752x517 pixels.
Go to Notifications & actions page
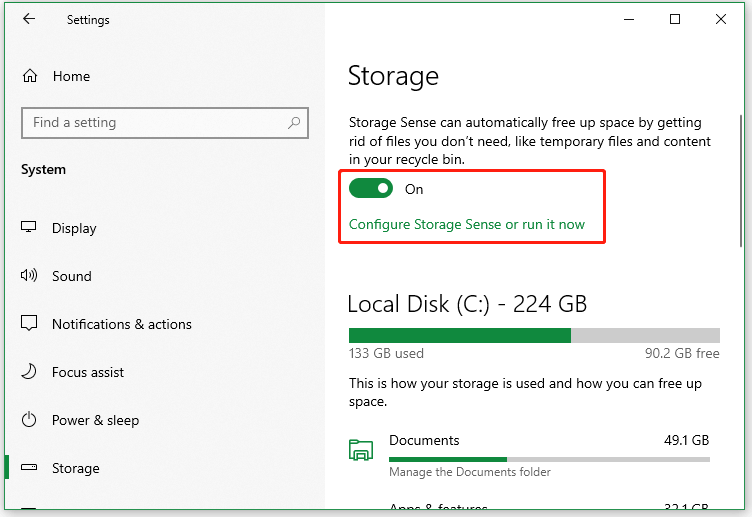(121, 324)
